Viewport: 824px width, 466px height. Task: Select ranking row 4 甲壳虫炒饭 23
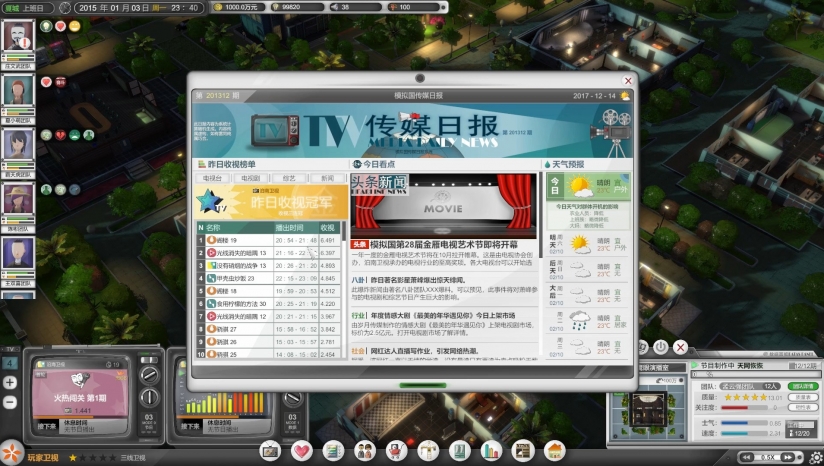point(269,278)
